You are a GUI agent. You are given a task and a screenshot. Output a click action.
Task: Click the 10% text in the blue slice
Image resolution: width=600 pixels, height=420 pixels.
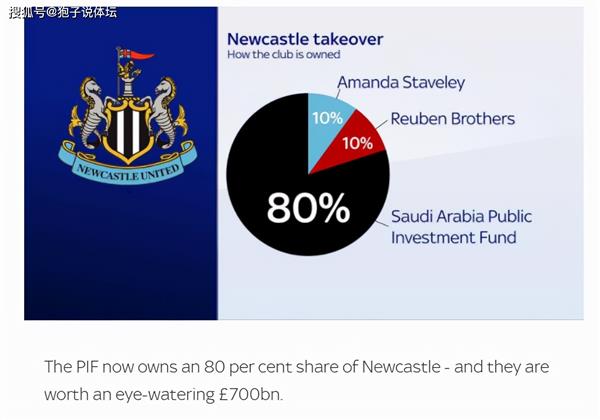[328, 118]
